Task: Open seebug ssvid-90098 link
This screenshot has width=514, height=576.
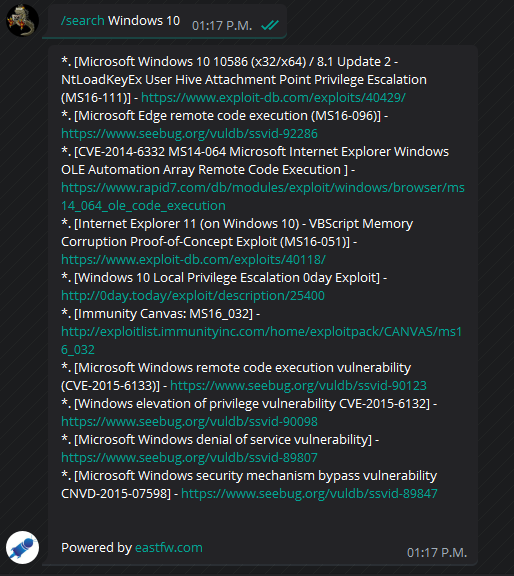Action: coord(189,421)
